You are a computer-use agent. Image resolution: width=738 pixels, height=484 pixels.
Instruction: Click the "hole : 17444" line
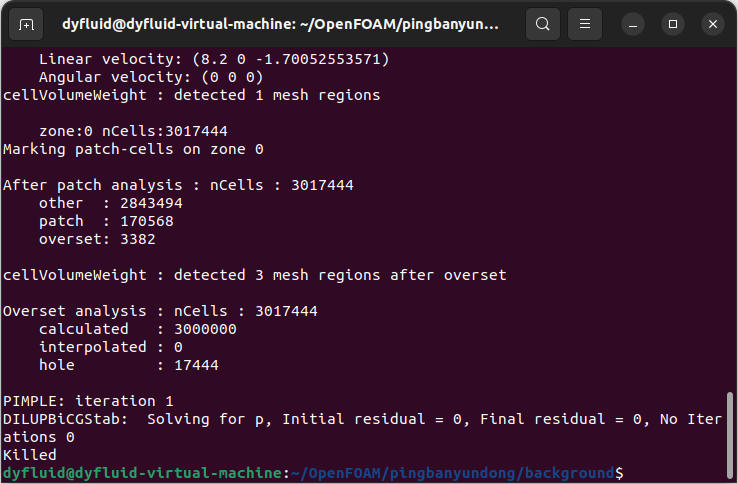[x=128, y=365]
